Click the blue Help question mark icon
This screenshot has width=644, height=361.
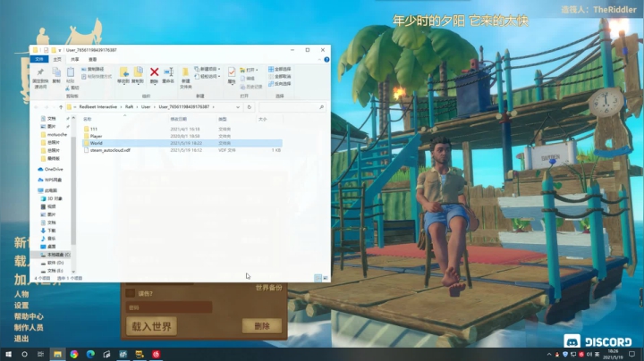[x=326, y=60]
